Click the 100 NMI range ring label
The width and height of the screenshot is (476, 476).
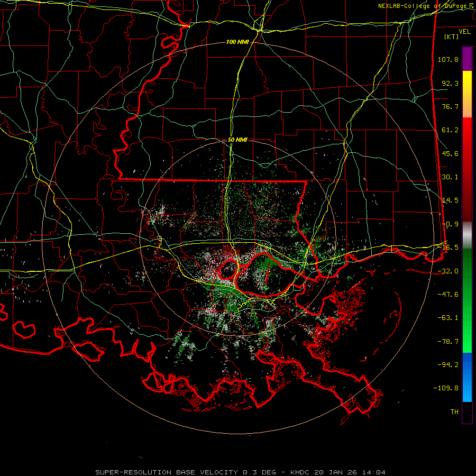(237, 42)
